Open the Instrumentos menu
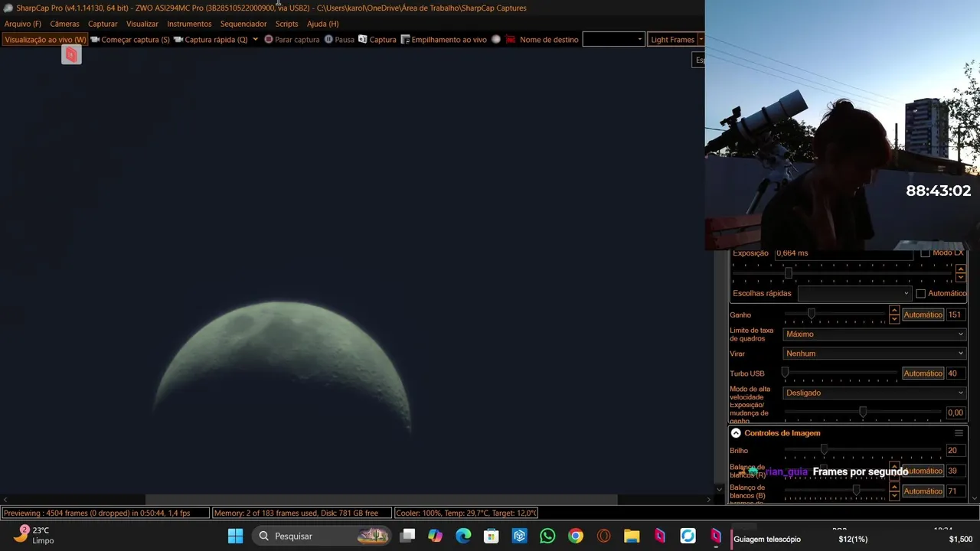 (x=189, y=24)
